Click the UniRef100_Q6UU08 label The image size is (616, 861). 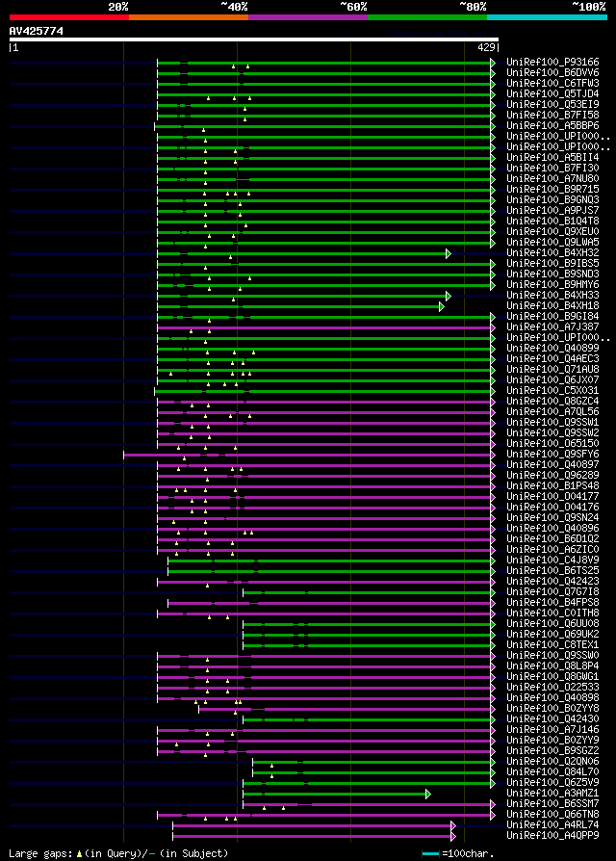tap(552, 624)
